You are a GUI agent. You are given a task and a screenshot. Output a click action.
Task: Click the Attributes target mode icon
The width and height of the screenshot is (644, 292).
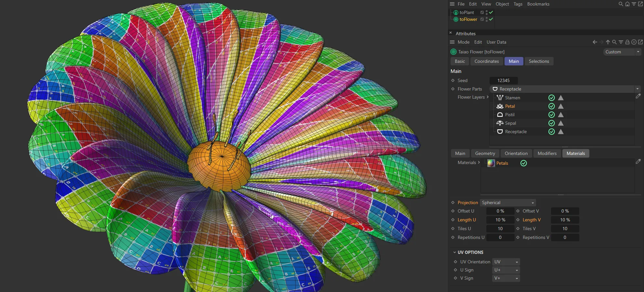[x=634, y=42]
